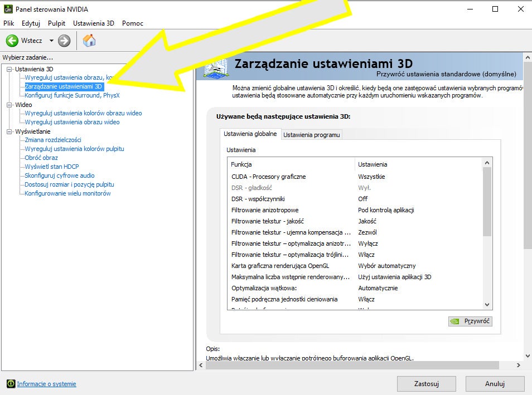This screenshot has height=395, width=532.
Task: Select Filtrowanie tekstur - jakość row
Action: coord(355,221)
